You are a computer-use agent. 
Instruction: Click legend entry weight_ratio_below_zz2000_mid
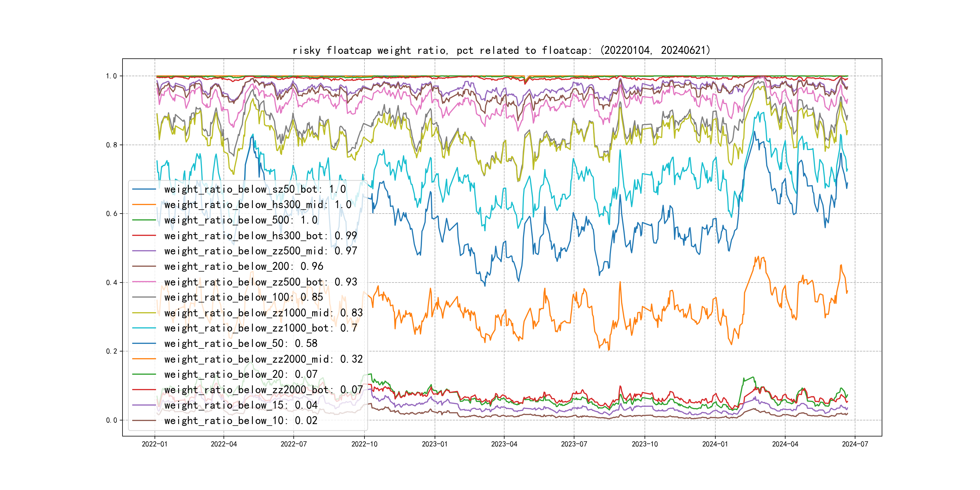point(263,359)
